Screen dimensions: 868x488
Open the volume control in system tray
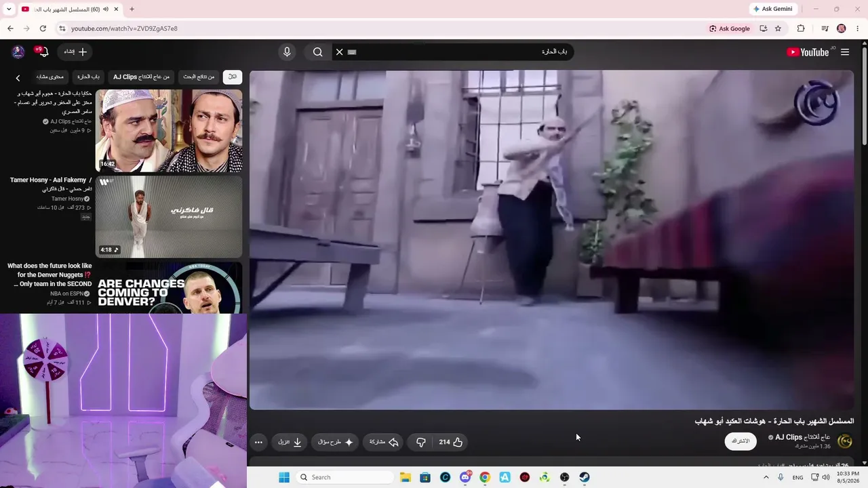(826, 477)
